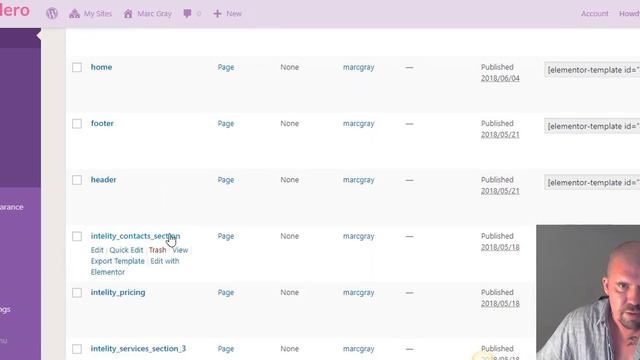Image resolution: width=640 pixels, height=360 pixels.
Task: Click author marcgray in intelity_pricing row
Action: point(358,293)
